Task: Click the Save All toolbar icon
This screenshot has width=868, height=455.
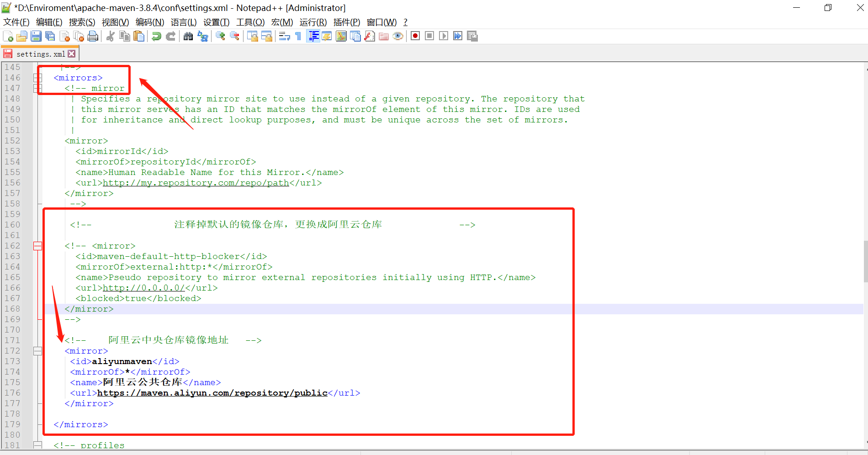Action: 50,36
